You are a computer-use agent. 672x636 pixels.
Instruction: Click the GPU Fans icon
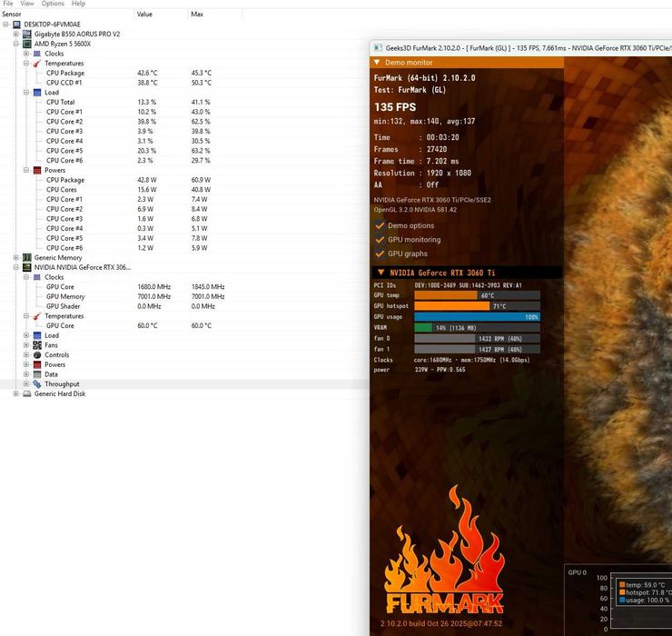(x=37, y=345)
